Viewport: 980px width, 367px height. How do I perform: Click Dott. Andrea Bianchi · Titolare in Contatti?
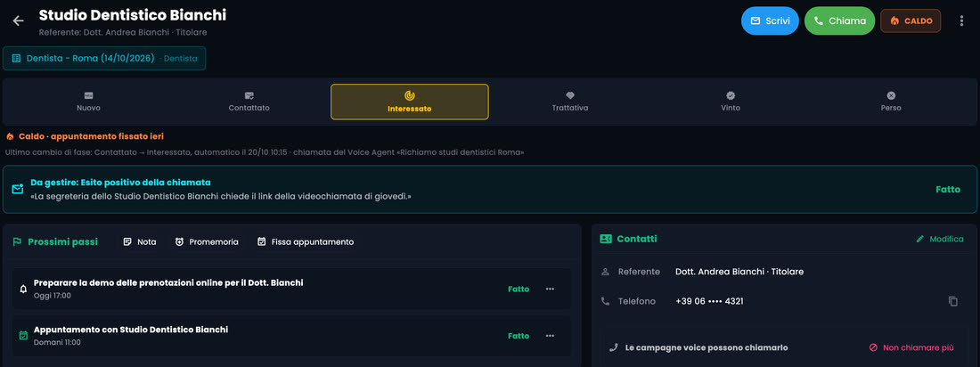(x=739, y=272)
